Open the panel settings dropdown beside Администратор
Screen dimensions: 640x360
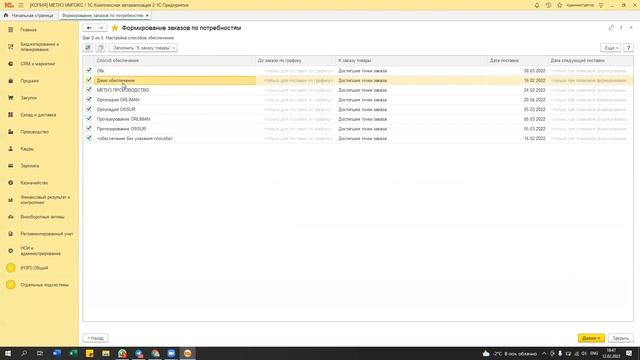(601, 5)
